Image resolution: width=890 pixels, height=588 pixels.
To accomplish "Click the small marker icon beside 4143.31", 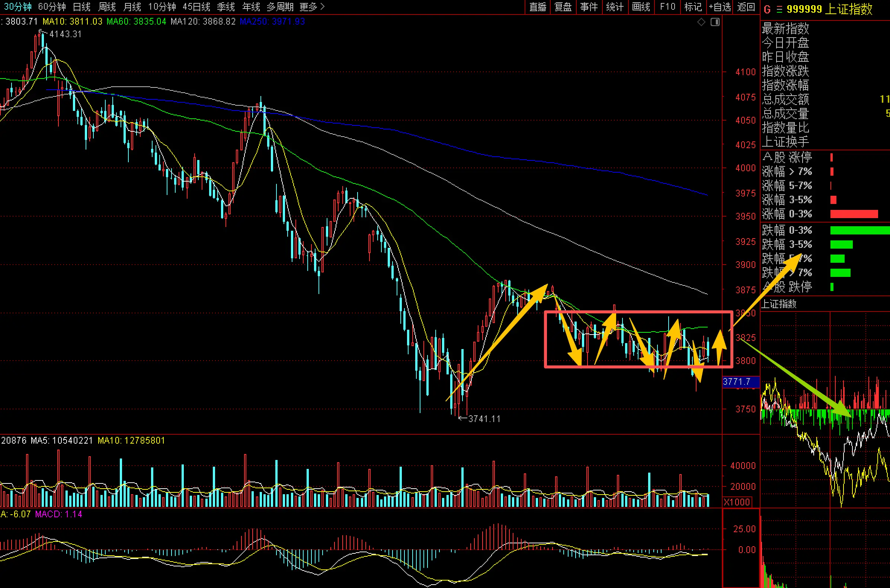I will 41,32.
